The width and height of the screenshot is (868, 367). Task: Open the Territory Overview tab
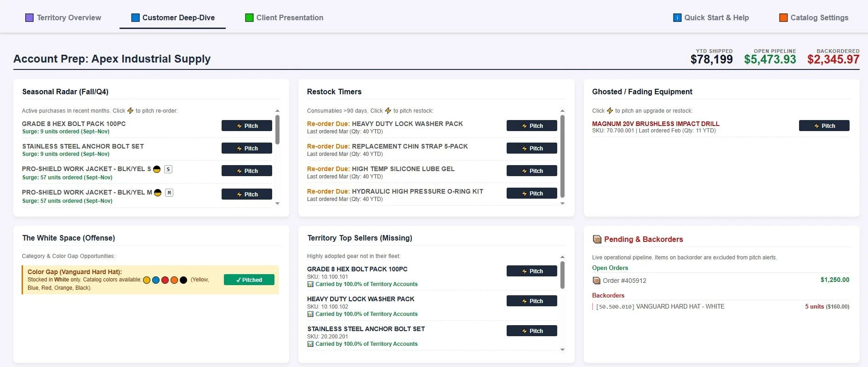[x=63, y=17]
